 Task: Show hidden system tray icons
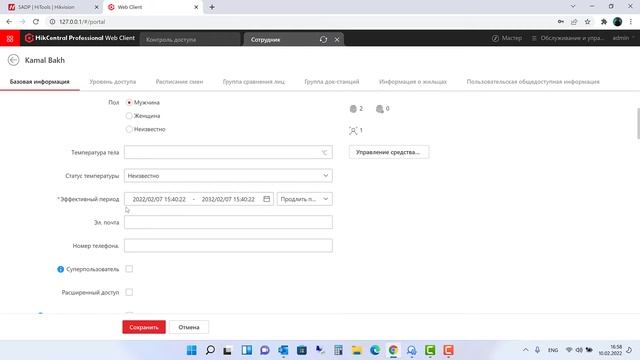525,350
